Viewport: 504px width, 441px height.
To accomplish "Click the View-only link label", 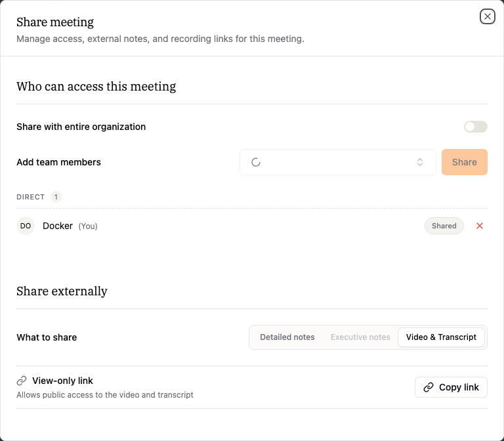I will (62, 381).
